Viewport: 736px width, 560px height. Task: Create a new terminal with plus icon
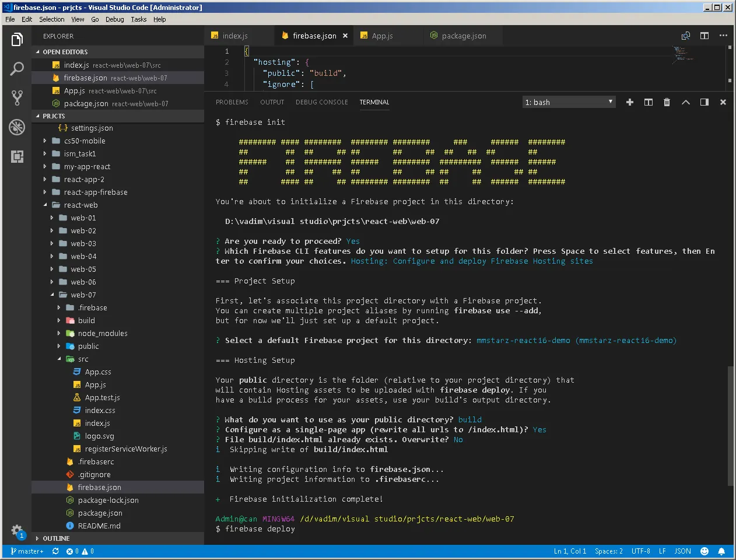coord(630,102)
